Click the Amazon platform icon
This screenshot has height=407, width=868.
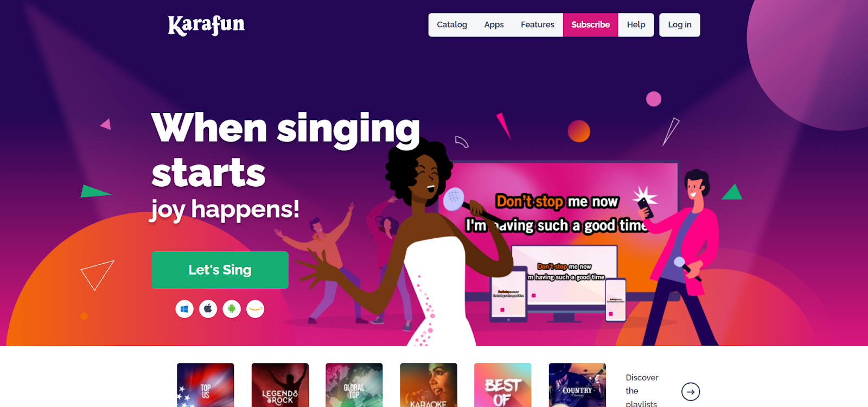point(255,309)
